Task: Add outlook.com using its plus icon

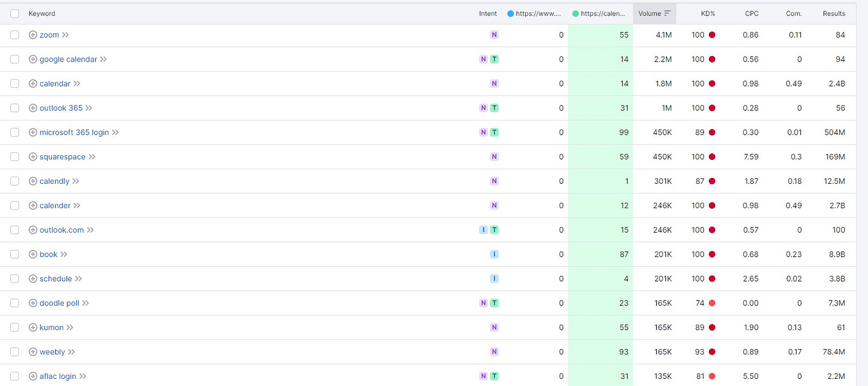Action: (33, 230)
